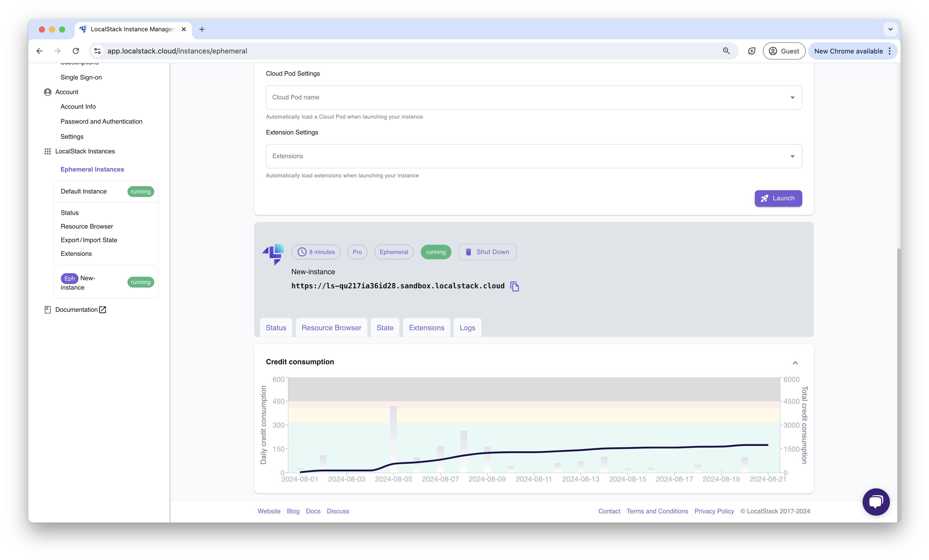This screenshot has width=929, height=560.
Task: Click the Account person icon
Action: [x=47, y=92]
